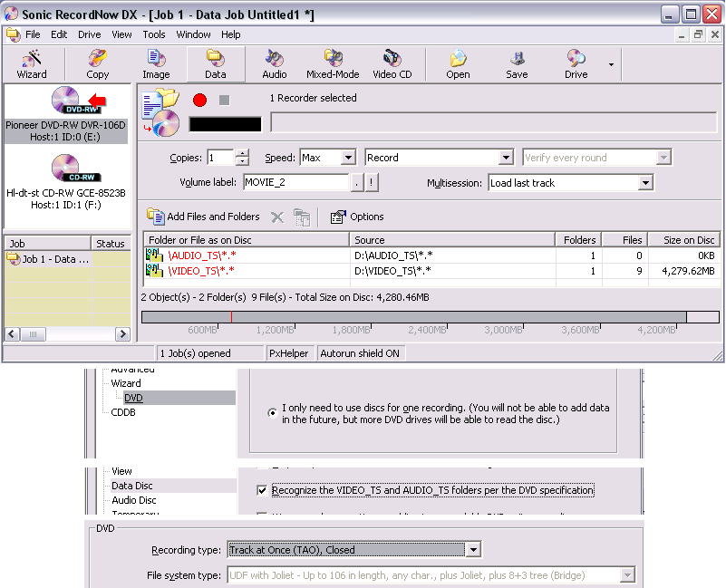
Task: Select CDDB in options tree
Action: [x=123, y=412]
